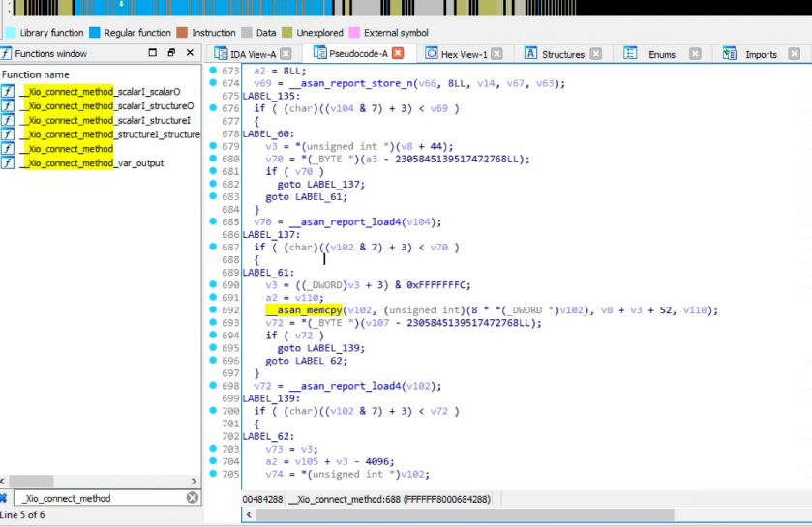The height and width of the screenshot is (527, 812).
Task: Click the Imports tab icon
Action: click(729, 54)
